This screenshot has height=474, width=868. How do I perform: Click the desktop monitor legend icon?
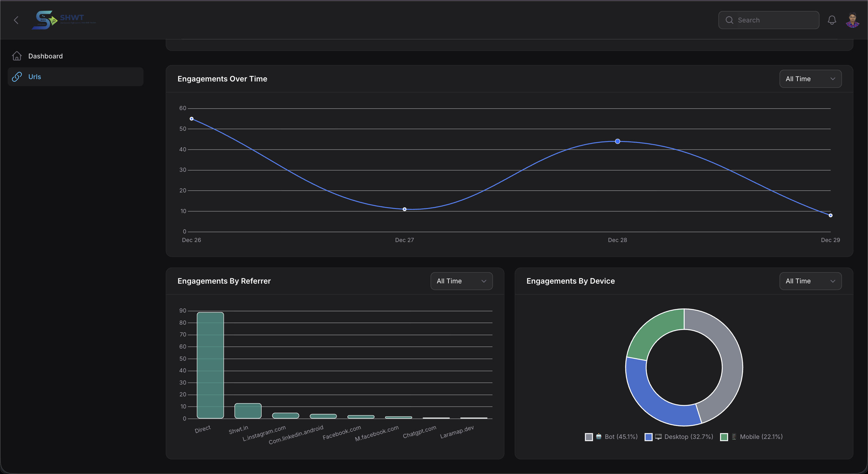click(x=658, y=437)
